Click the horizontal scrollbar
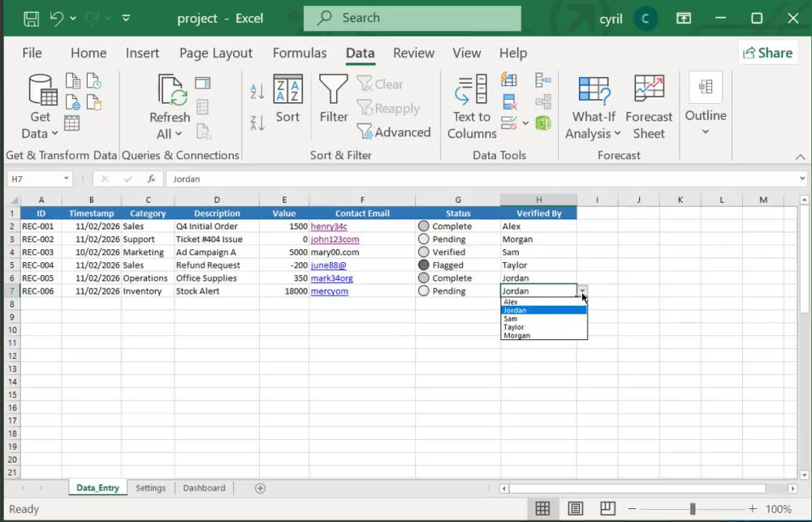 637,489
